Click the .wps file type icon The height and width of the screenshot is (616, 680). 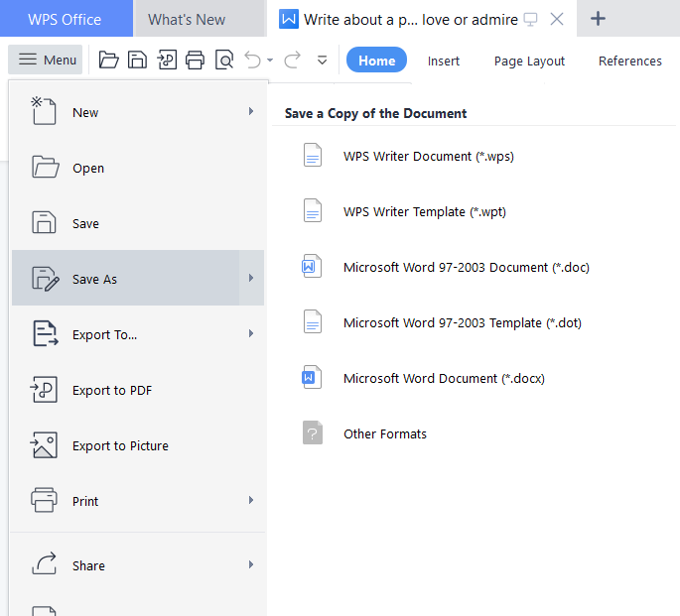tap(313, 155)
